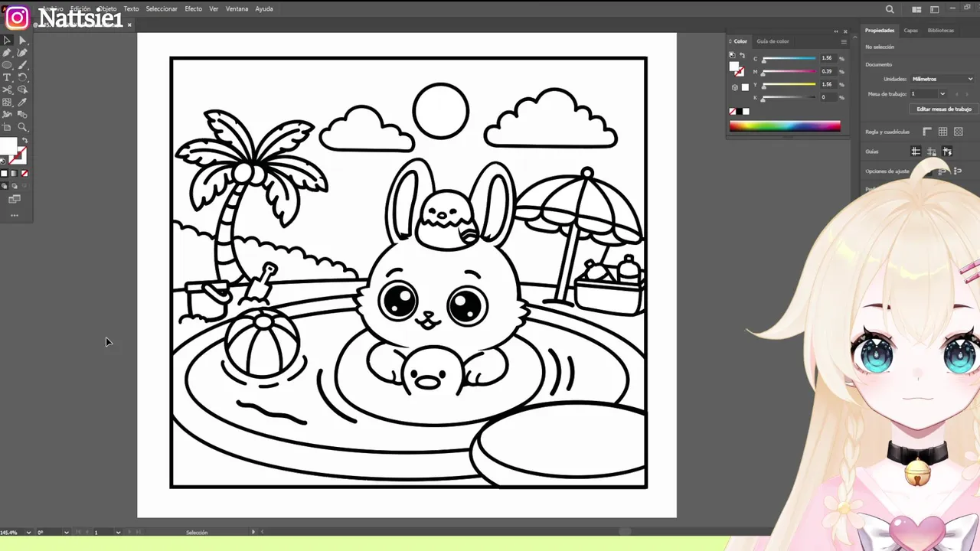Select the Artboard tool
The height and width of the screenshot is (551, 980).
(7, 127)
